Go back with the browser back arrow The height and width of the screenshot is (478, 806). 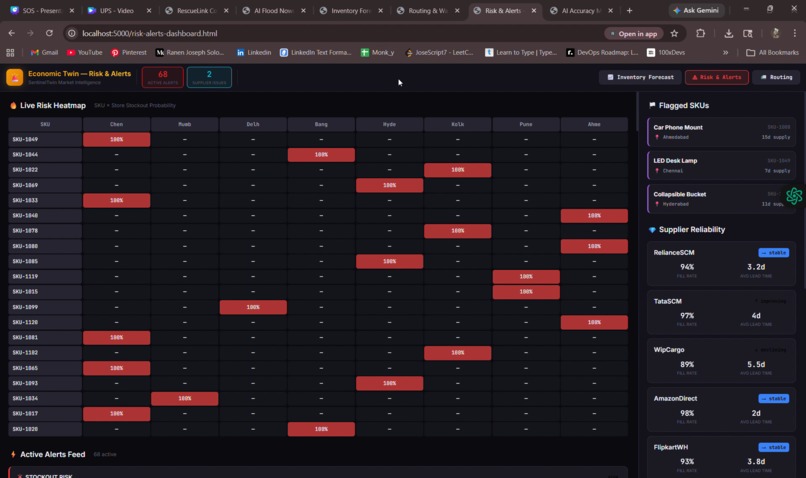coord(11,33)
